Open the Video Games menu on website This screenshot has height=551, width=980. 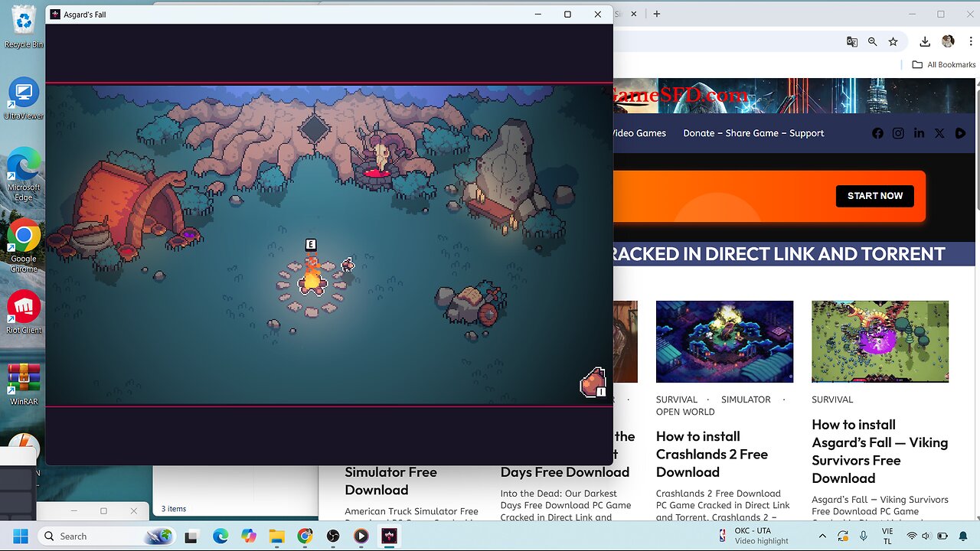coord(638,133)
